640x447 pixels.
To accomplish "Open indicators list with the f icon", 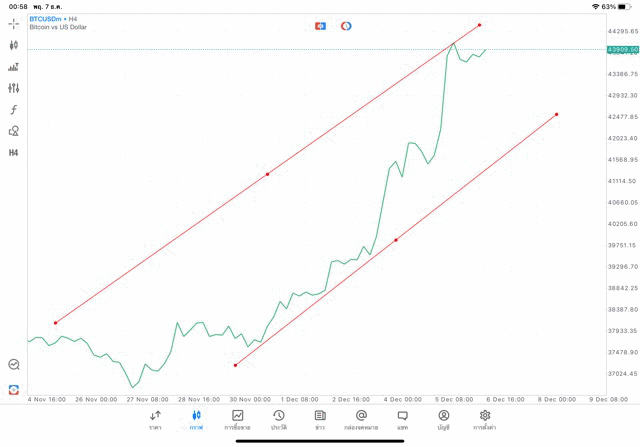I will (x=14, y=109).
